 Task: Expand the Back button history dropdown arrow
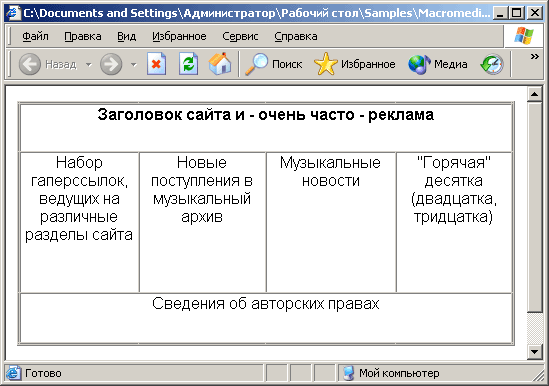pyautogui.click(x=89, y=65)
